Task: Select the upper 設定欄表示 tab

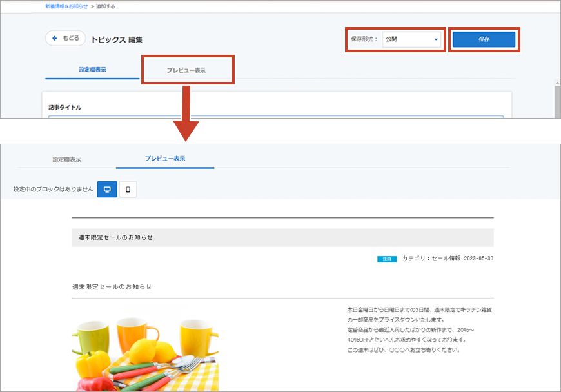Action: coord(92,70)
